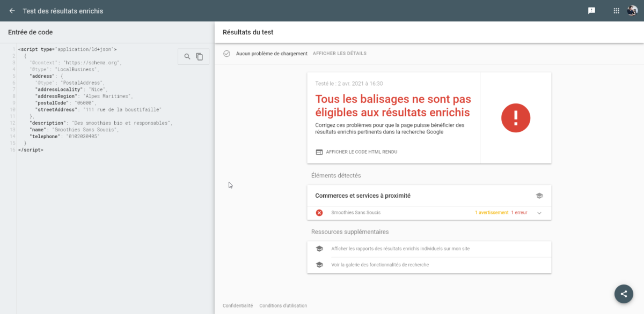Open the search features gallery link
644x314 pixels.
click(380, 265)
